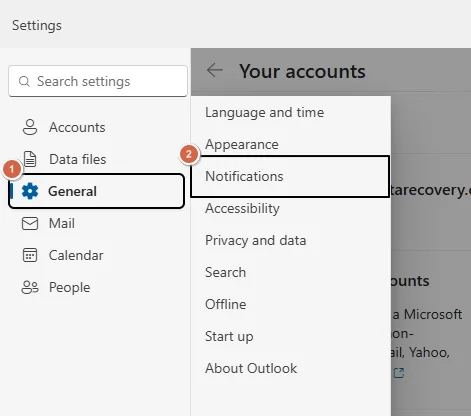Image resolution: width=471 pixels, height=416 pixels.
Task: Open the Calendar settings category
Action: (x=97, y=255)
